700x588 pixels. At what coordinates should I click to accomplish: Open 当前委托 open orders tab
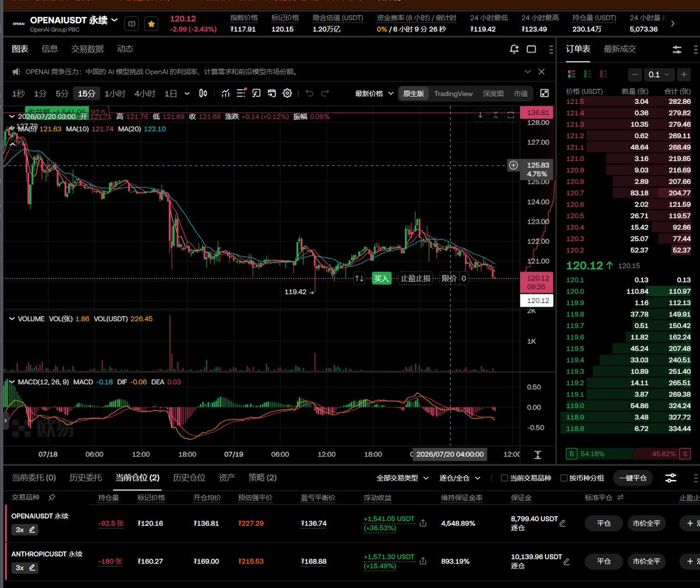coord(34,478)
